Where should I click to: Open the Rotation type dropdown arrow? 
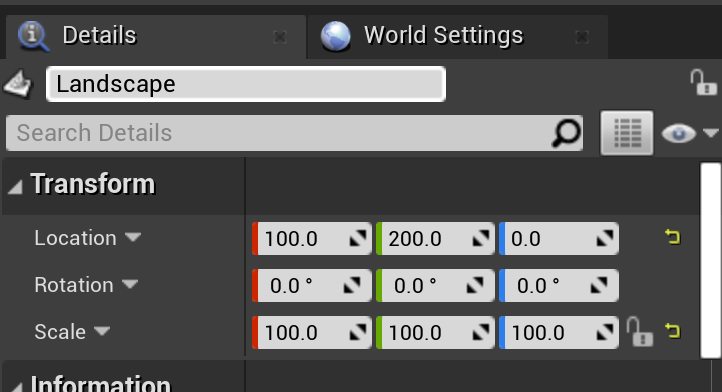[x=130, y=284]
